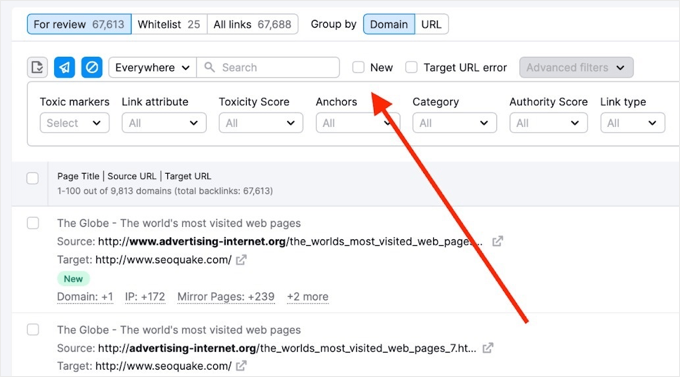This screenshot has height=377, width=680.
Task: Switch to the For review tab
Action: click(x=79, y=24)
